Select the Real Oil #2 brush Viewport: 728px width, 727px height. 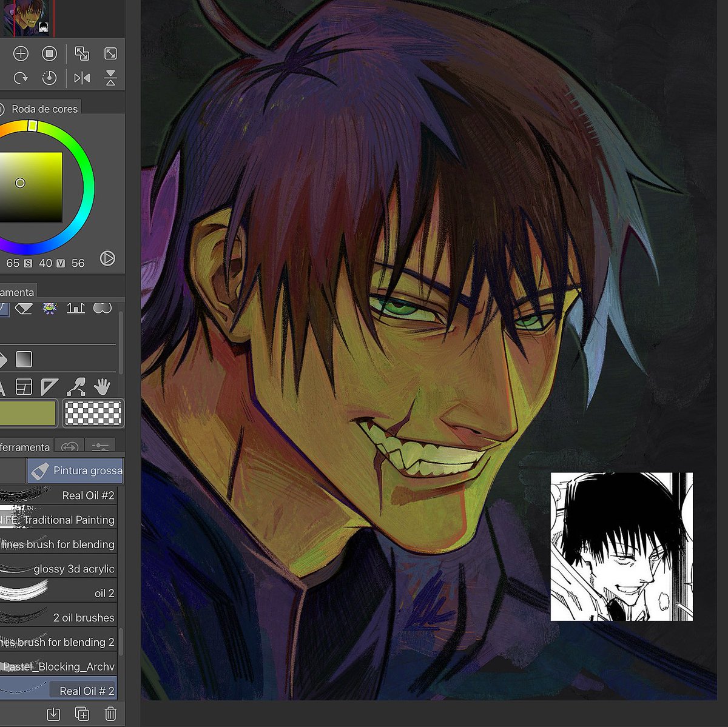click(x=58, y=495)
